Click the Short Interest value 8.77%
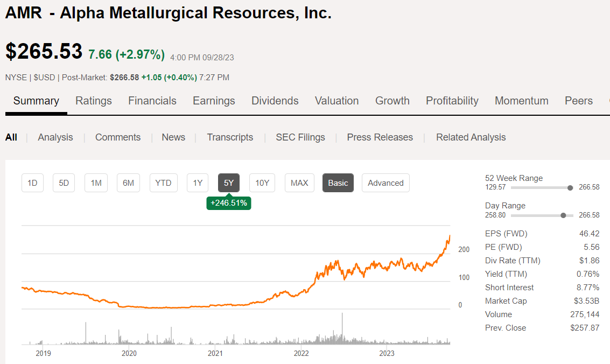This screenshot has height=364, width=610. click(x=588, y=288)
